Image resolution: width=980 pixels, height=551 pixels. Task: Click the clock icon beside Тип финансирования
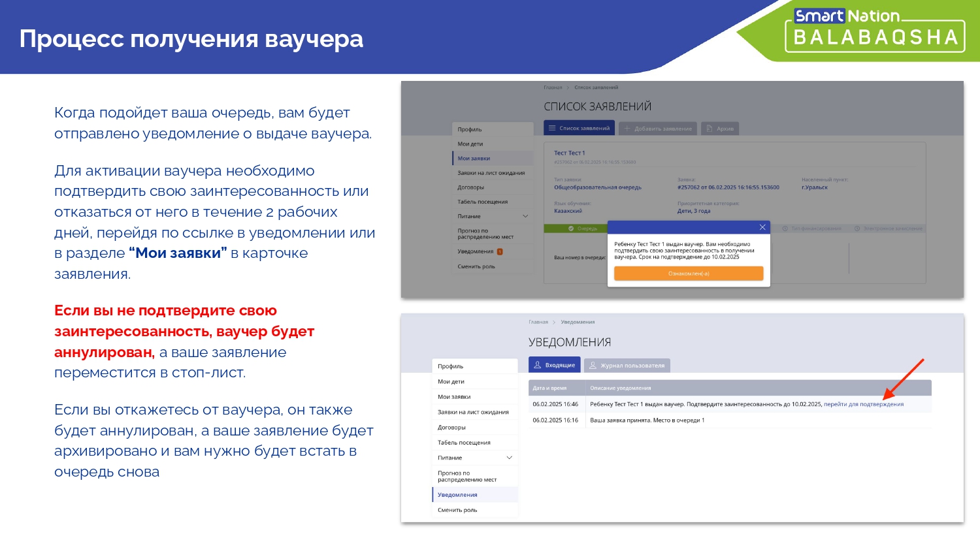(x=785, y=228)
